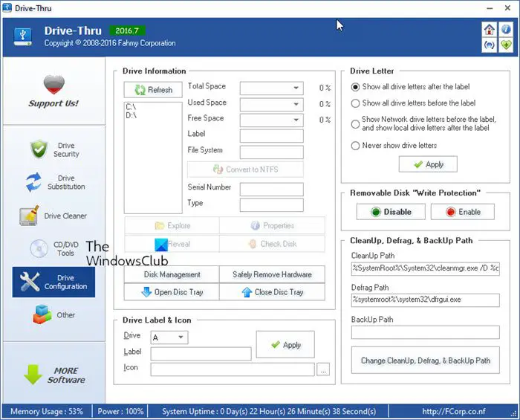The image size is (520, 420).
Task: Select drive D:\ in list
Action: pyautogui.click(x=131, y=115)
